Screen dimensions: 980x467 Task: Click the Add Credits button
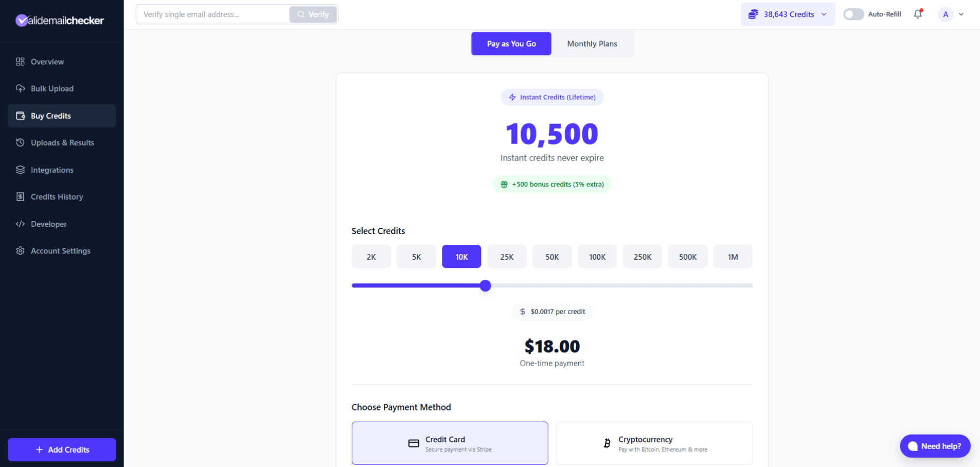tap(61, 450)
